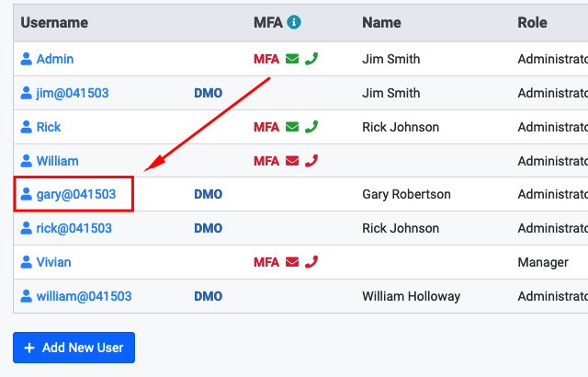Click Vivian's red envelope icon
The height and width of the screenshot is (377, 588).
(292, 262)
